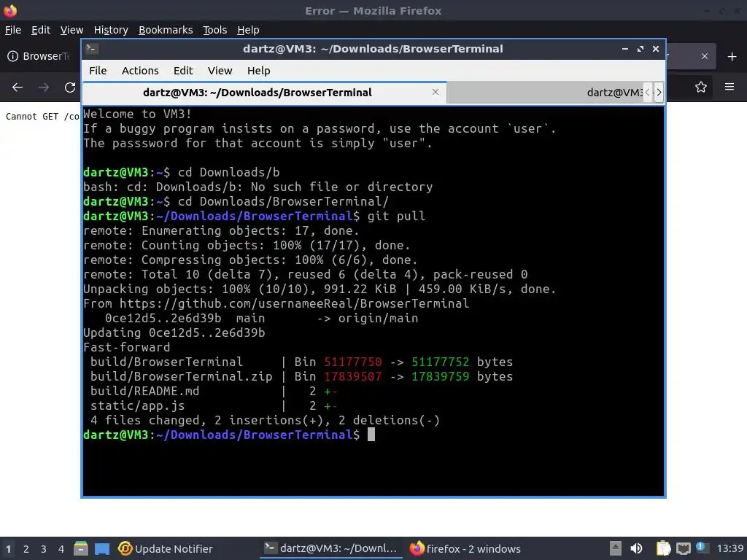Go forward in Firefox
747x560 pixels.
point(44,87)
